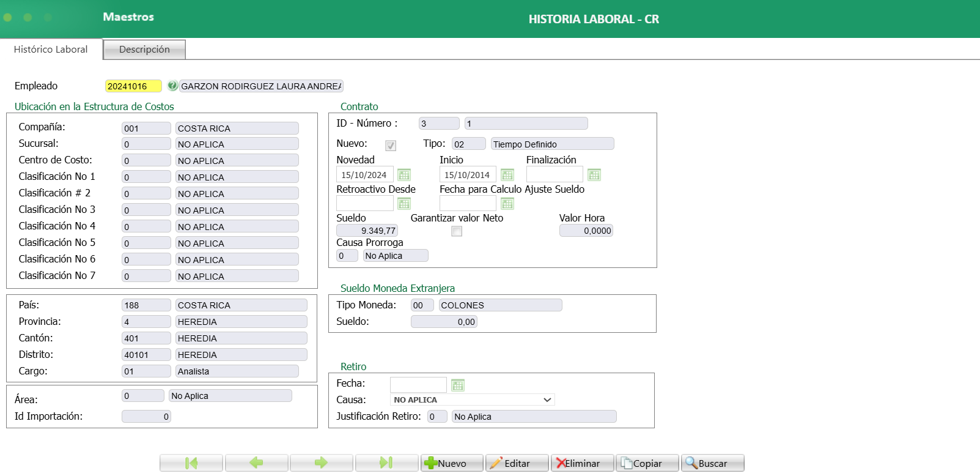
Task: Toggle the Nuevo contract checkbox
Action: click(x=391, y=145)
